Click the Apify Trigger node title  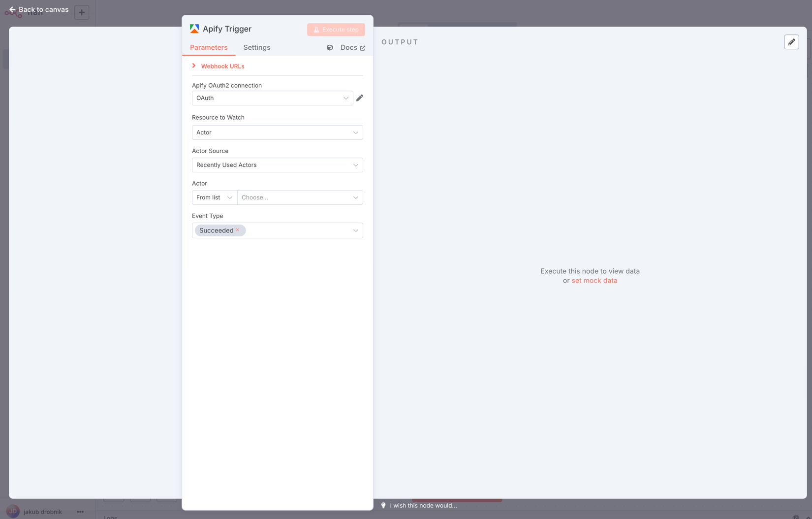tap(227, 29)
